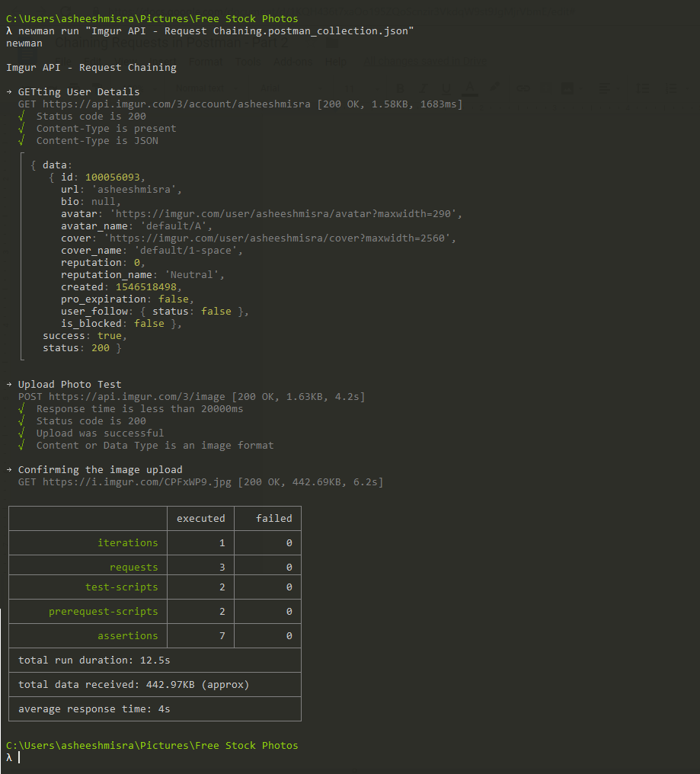Screen dimensions: 700x774
Task: Click the image placeholder icon near the document title
Action: [331, 43]
